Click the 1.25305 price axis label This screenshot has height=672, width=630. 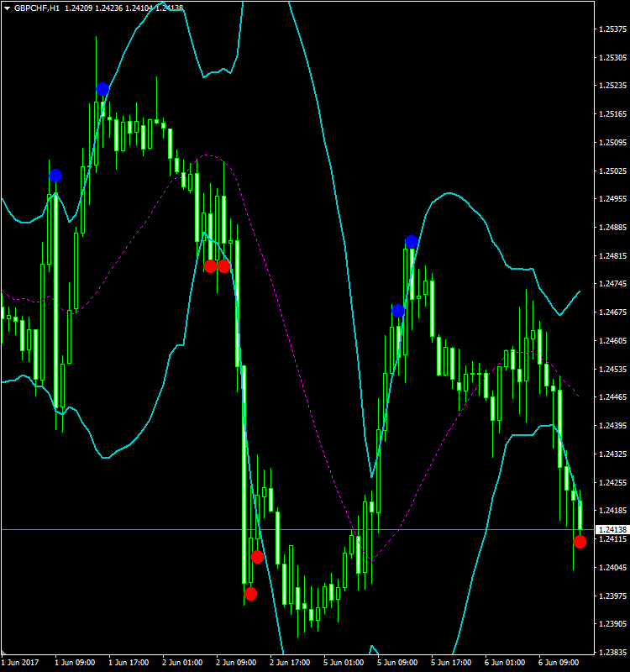[612, 57]
